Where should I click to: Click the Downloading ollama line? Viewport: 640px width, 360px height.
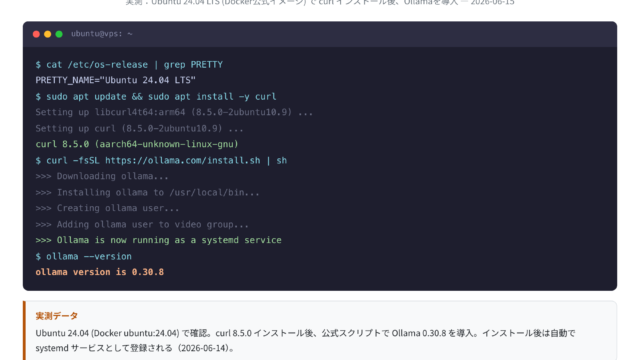point(102,176)
